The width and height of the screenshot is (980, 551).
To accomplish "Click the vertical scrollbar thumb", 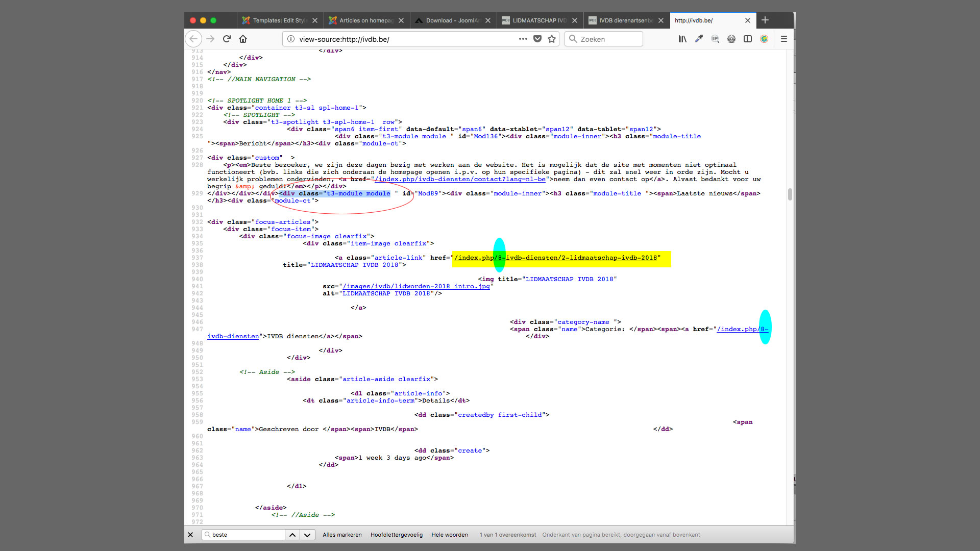I will (790, 194).
